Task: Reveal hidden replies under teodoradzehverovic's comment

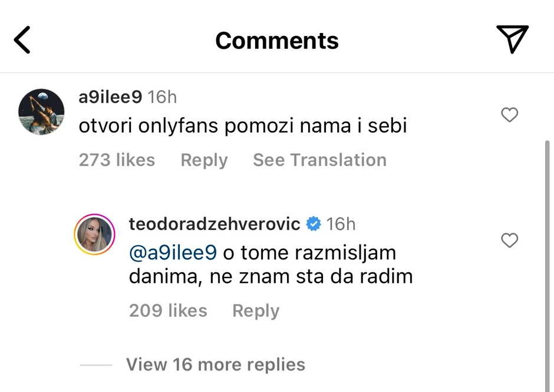Action: (x=215, y=364)
